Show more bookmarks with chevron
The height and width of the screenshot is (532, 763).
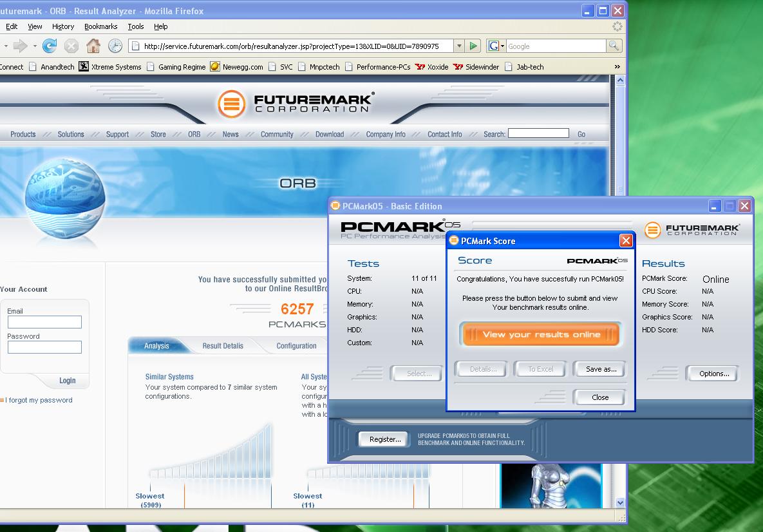coord(617,67)
